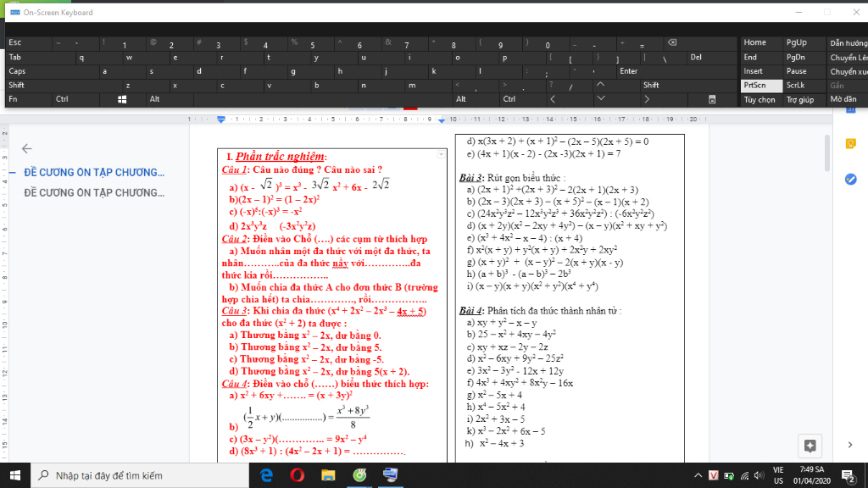868x488 pixels.
Task: Click the Mờ dần fade key
Action: [847, 100]
